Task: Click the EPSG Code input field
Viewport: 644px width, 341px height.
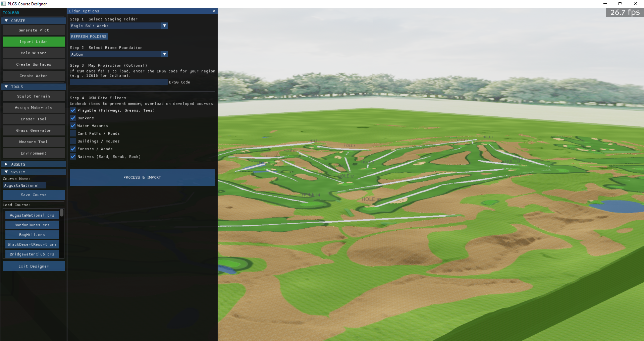Action: coord(118,82)
